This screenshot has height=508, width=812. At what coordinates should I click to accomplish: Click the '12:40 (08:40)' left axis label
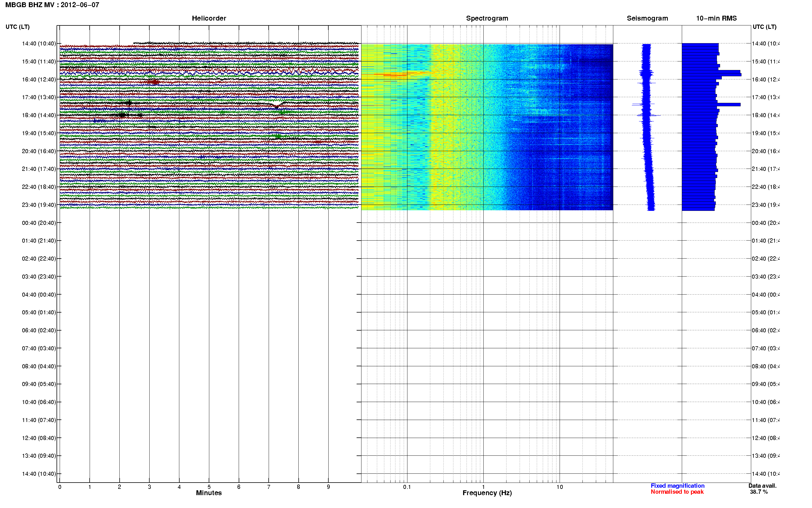click(39, 438)
